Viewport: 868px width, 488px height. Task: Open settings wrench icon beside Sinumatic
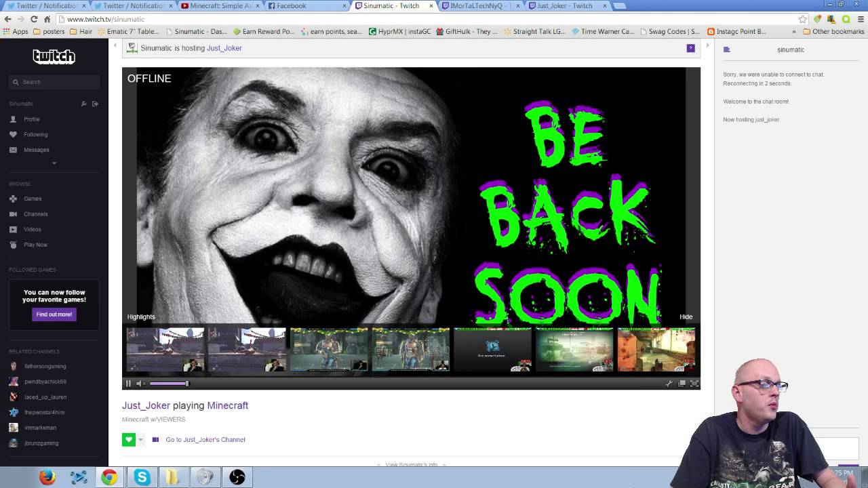[83, 104]
